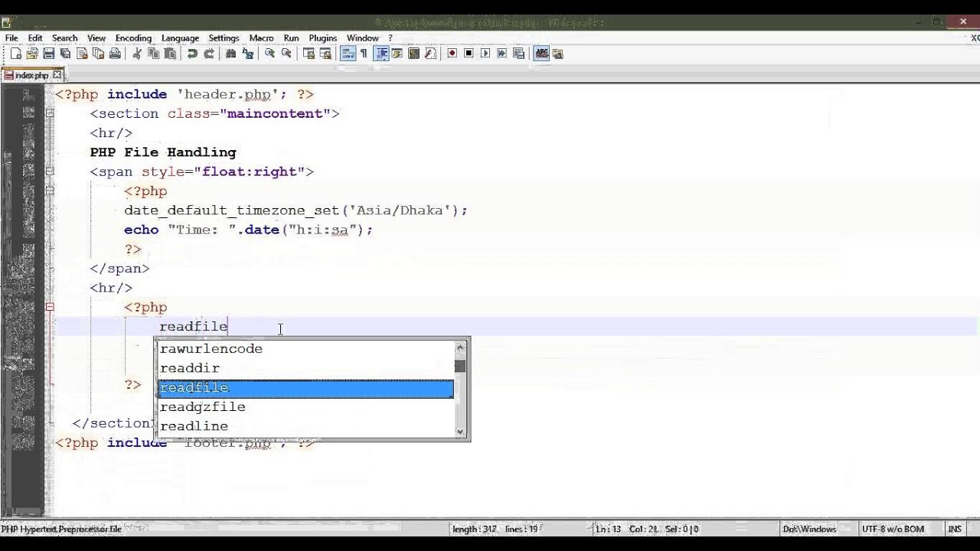Cut selection with the scissors icon

136,54
